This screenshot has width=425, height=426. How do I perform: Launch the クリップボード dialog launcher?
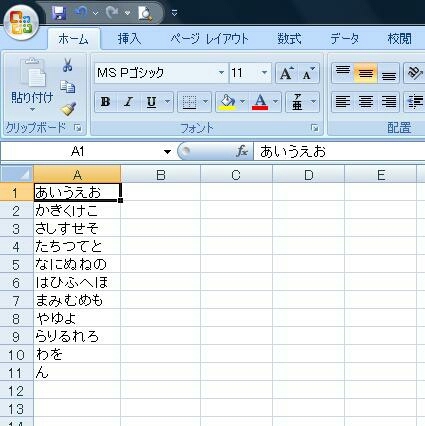click(x=78, y=128)
